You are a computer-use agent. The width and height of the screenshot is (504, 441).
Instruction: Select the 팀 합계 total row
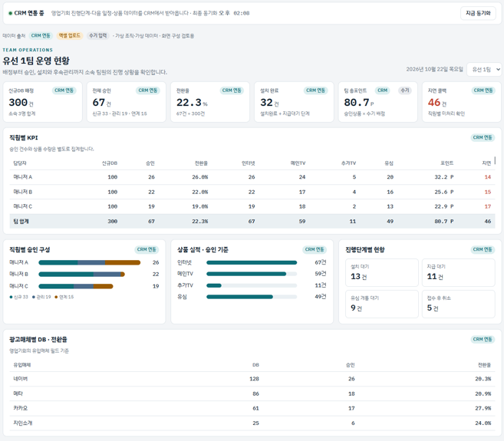(252, 222)
